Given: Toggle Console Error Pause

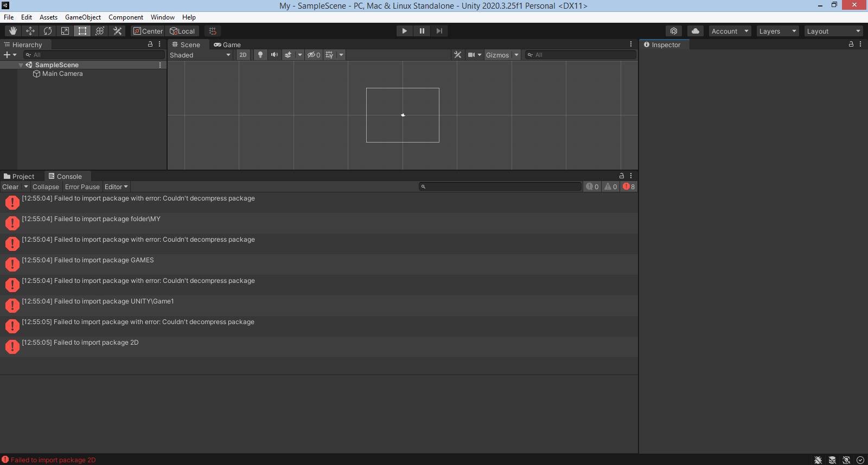Looking at the screenshot, I should tap(82, 186).
